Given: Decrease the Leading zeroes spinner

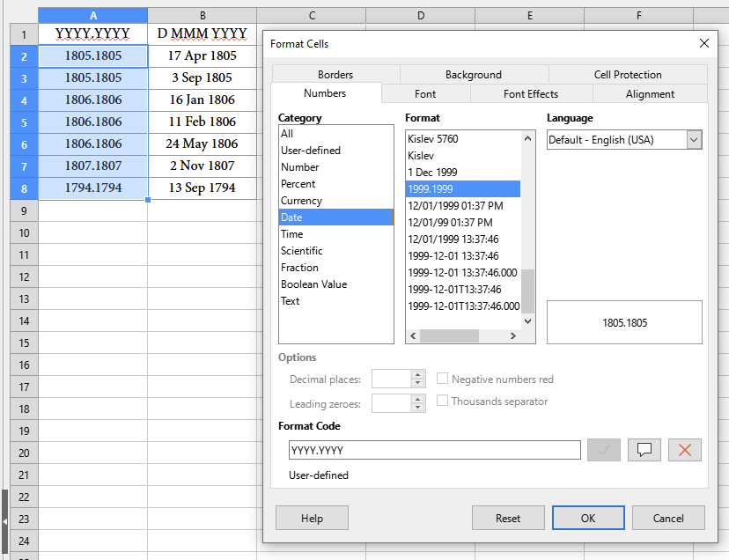Looking at the screenshot, I should (x=418, y=409).
